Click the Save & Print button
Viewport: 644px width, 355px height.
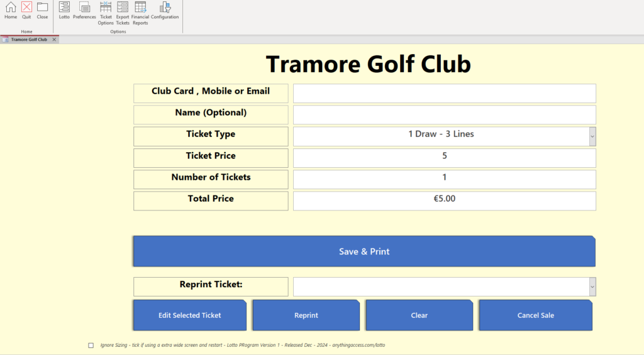coord(364,251)
